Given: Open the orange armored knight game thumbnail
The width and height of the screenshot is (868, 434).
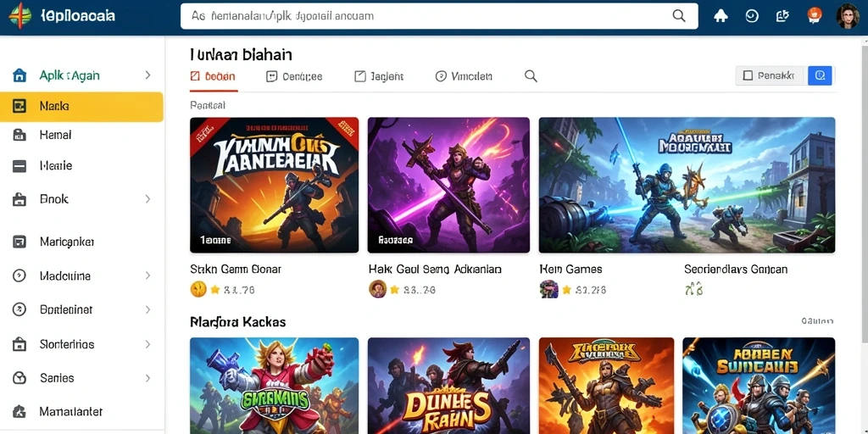Looking at the screenshot, I should point(606,386).
